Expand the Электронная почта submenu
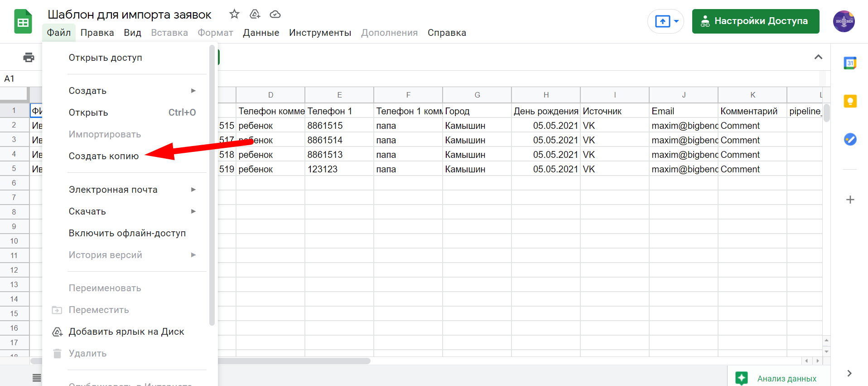 [x=126, y=190]
